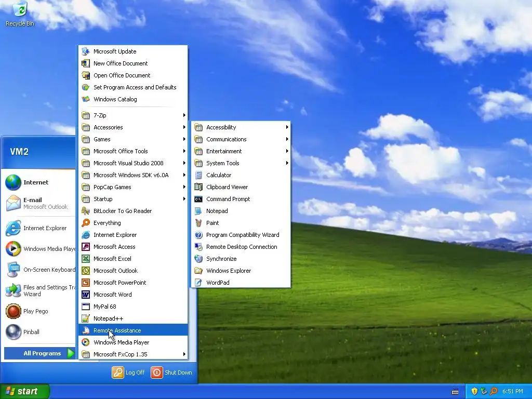Click the MyPal 68 icon
The width and height of the screenshot is (532, 399).
click(x=86, y=307)
